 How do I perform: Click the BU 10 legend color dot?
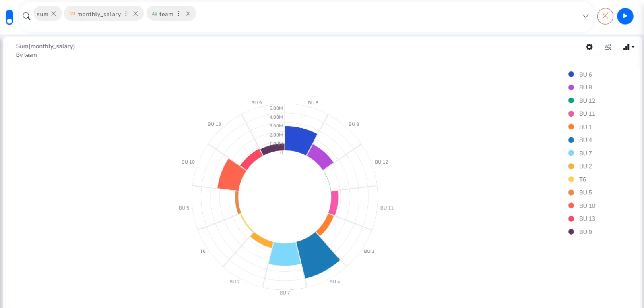point(571,206)
